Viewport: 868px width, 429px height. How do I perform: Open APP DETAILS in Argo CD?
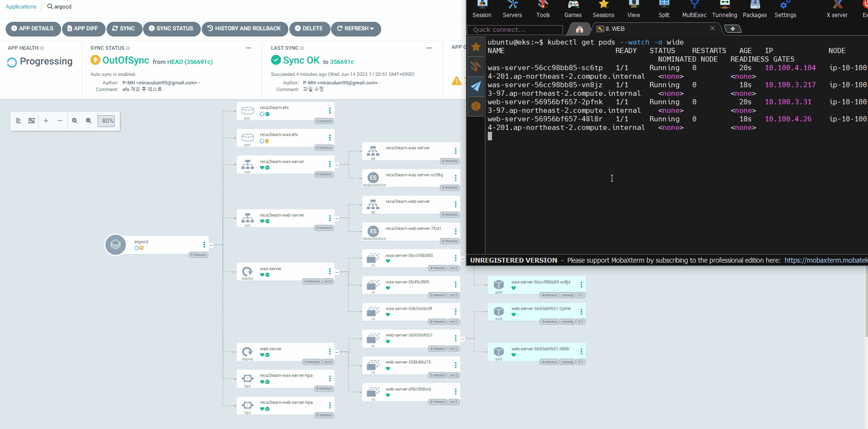pyautogui.click(x=33, y=28)
